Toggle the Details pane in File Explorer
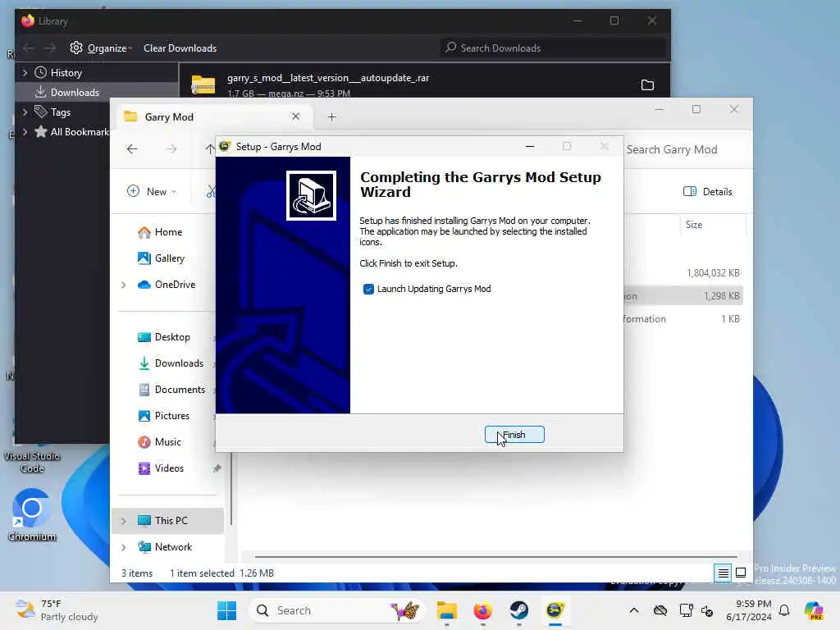Viewport: 840px width, 630px height. [707, 191]
